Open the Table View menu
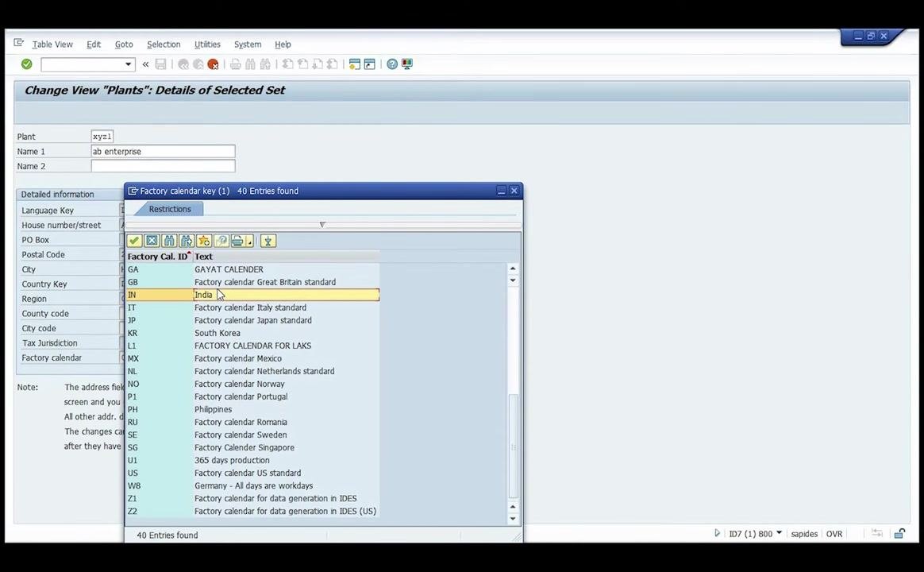This screenshot has height=572, width=924. pyautogui.click(x=52, y=44)
